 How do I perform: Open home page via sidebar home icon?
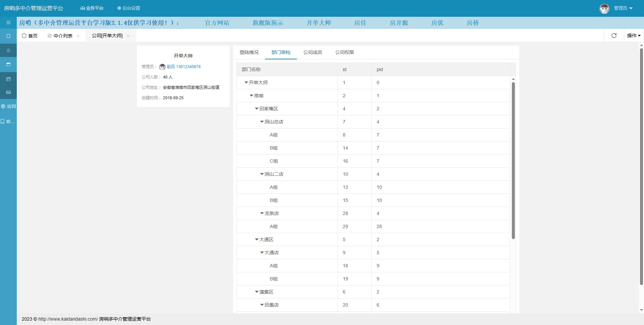[x=8, y=36]
